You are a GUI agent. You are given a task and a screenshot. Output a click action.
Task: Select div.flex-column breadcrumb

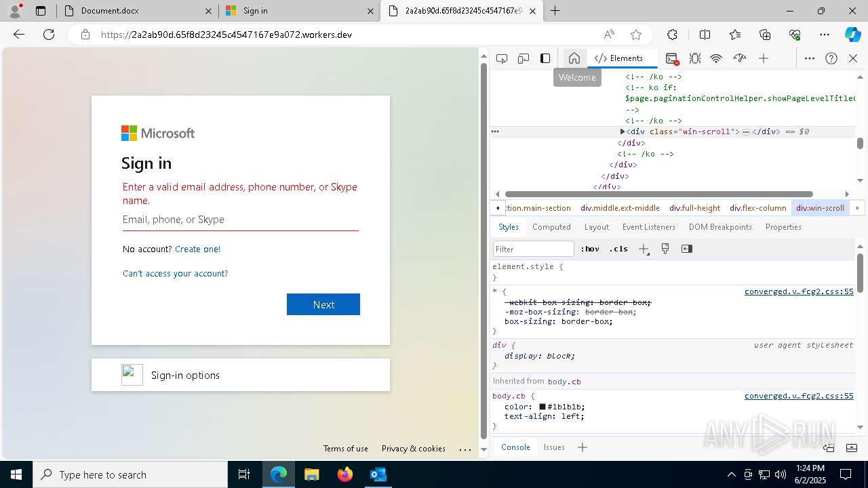pyautogui.click(x=758, y=208)
